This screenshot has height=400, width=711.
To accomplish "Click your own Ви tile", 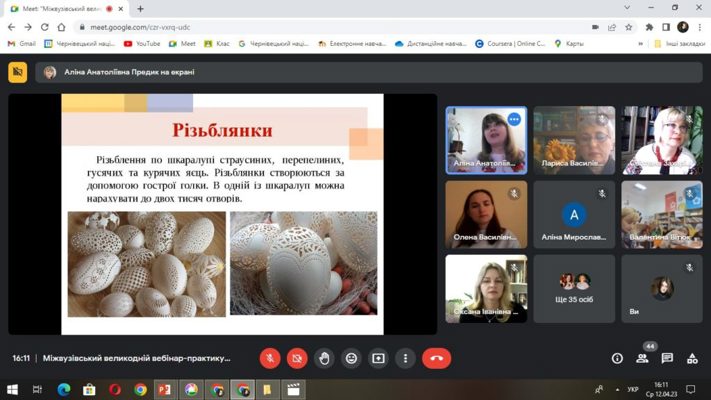I will 662,289.
